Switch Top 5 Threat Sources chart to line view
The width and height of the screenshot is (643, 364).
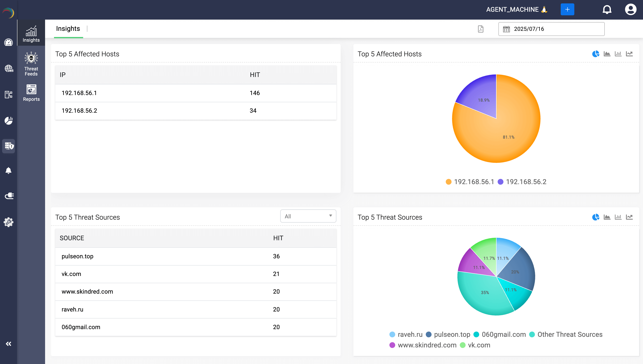point(630,217)
